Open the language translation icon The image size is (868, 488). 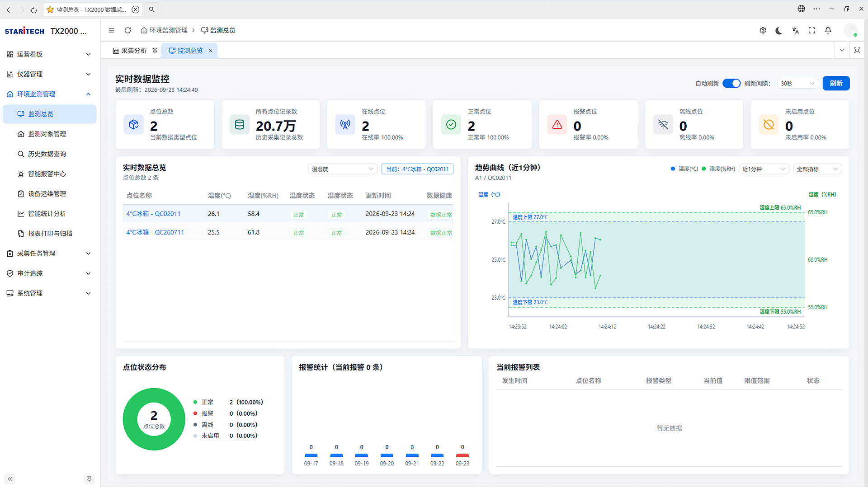(x=795, y=30)
